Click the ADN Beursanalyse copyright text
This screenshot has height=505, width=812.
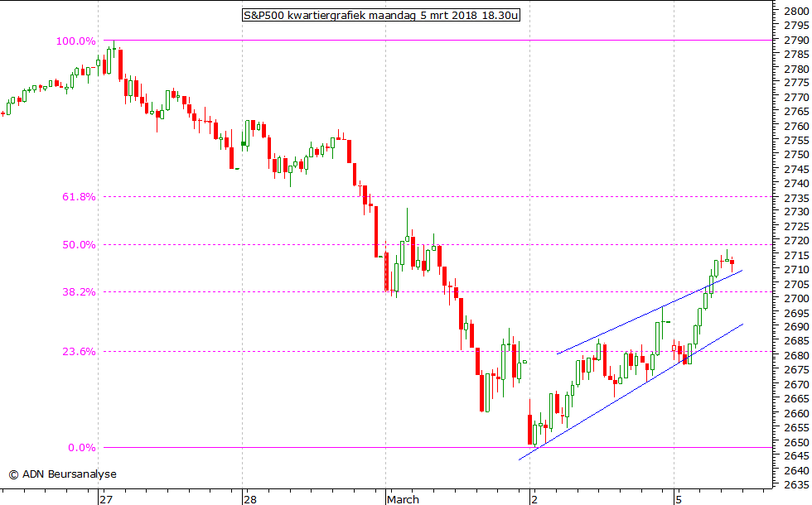coord(63,474)
